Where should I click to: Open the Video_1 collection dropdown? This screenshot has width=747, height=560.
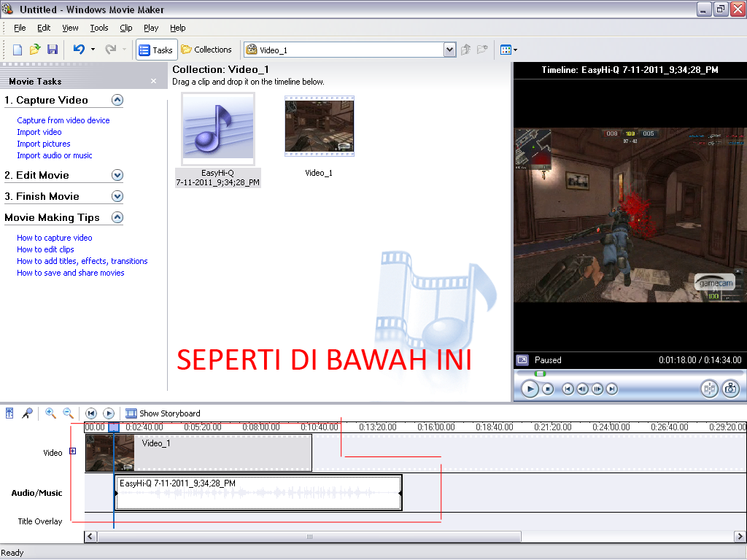point(449,50)
